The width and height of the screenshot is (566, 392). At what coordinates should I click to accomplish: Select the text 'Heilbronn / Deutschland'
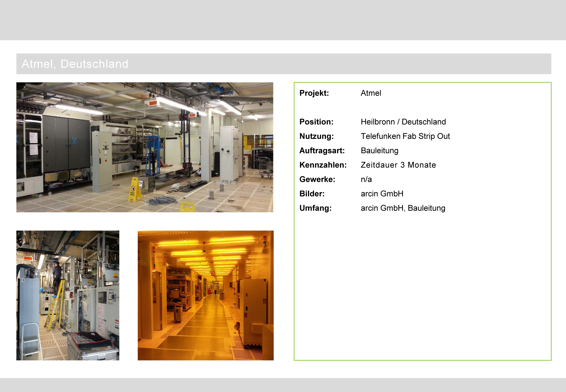pos(403,122)
